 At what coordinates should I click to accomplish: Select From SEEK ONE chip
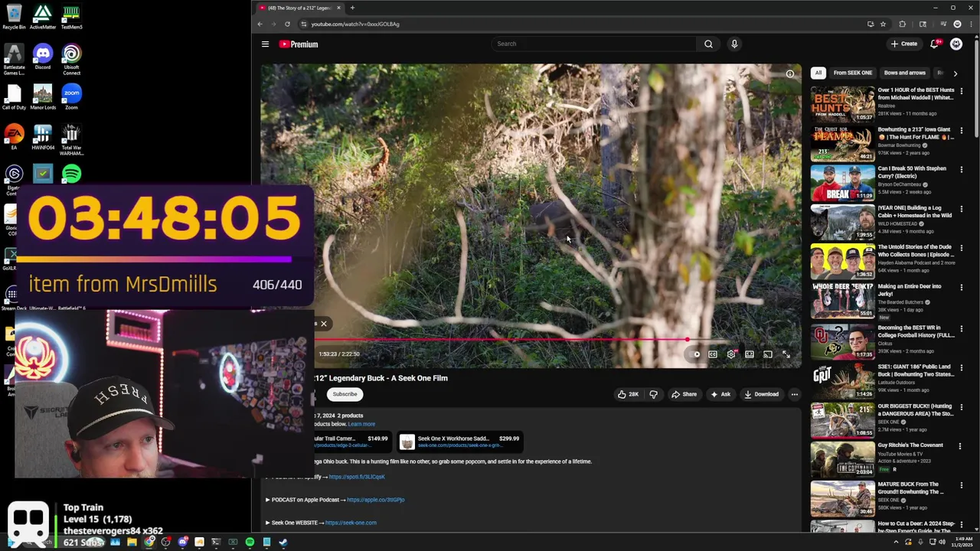point(853,73)
